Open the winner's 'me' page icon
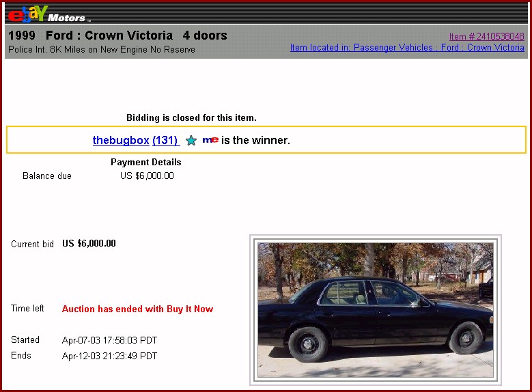This screenshot has width=532, height=392. tap(210, 140)
